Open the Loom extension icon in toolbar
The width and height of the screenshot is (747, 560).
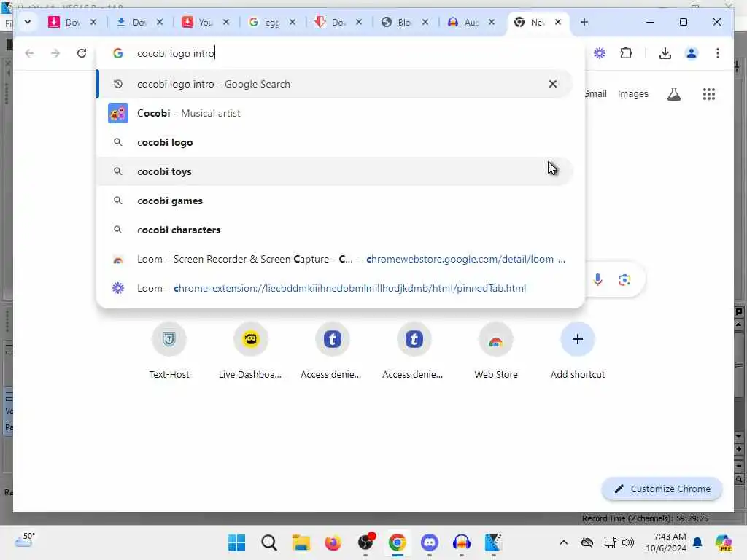pos(600,53)
